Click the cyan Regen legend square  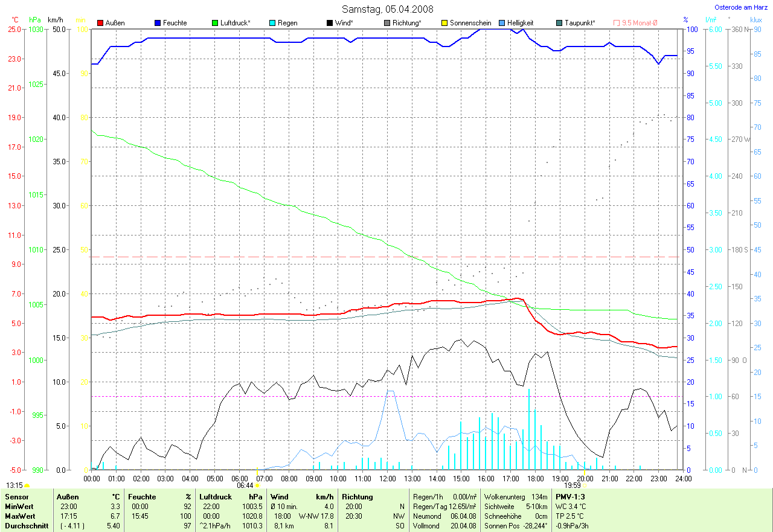coord(272,23)
